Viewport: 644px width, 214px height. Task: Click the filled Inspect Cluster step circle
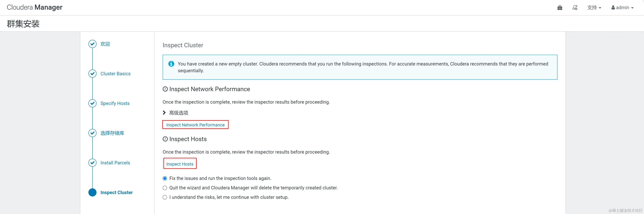[92, 192]
